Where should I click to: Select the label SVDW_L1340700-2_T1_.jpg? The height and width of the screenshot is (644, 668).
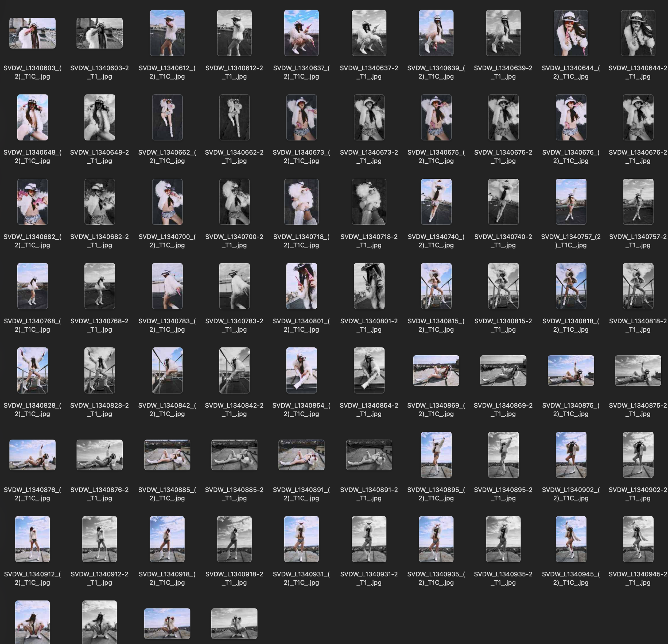234,241
